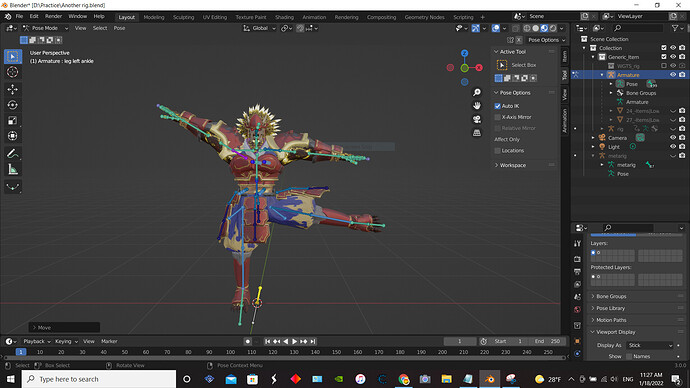690x388 pixels.
Task: Hide Armature with its eye icon
Action: [x=673, y=75]
